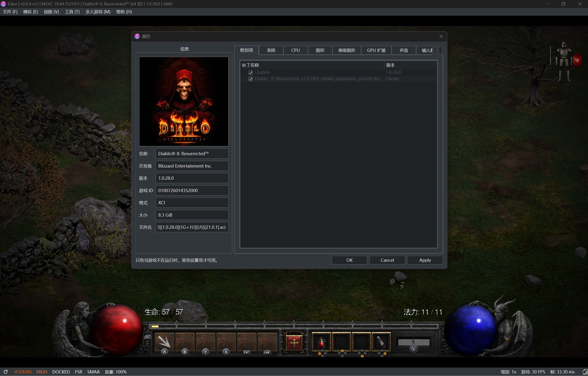Image resolution: width=588 pixels, height=376 pixels.
Task: Open the 视图 (View) menu
Action: click(x=51, y=11)
